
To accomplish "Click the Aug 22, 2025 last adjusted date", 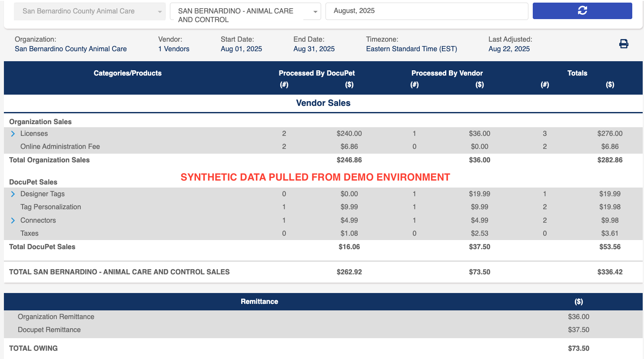I will tap(509, 49).
